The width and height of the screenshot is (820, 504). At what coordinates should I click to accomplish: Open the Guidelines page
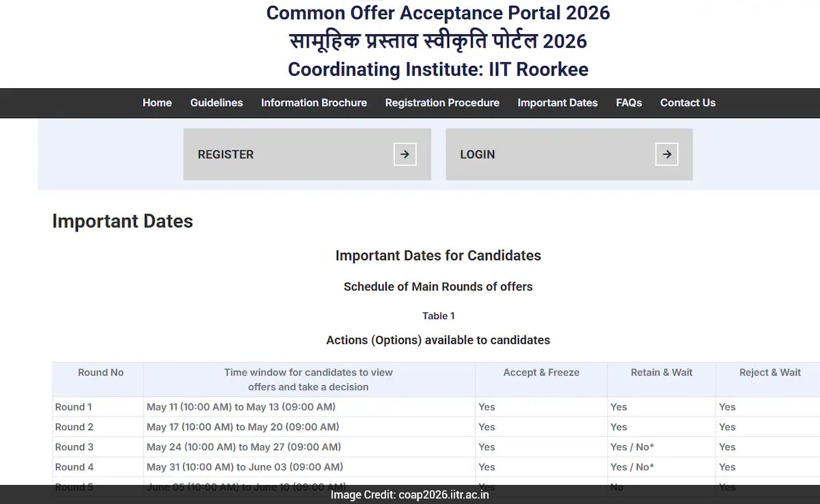click(x=216, y=102)
